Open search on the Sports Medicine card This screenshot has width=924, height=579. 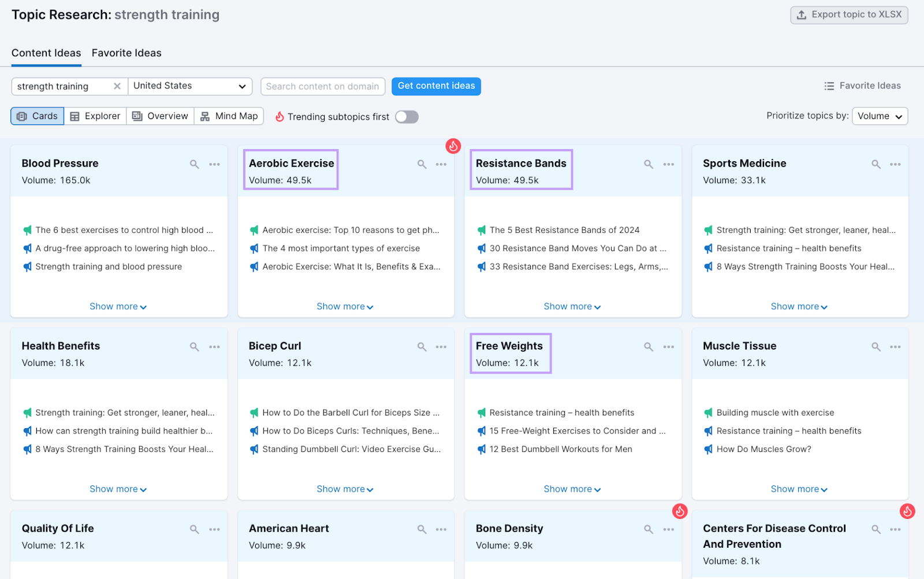(x=876, y=164)
